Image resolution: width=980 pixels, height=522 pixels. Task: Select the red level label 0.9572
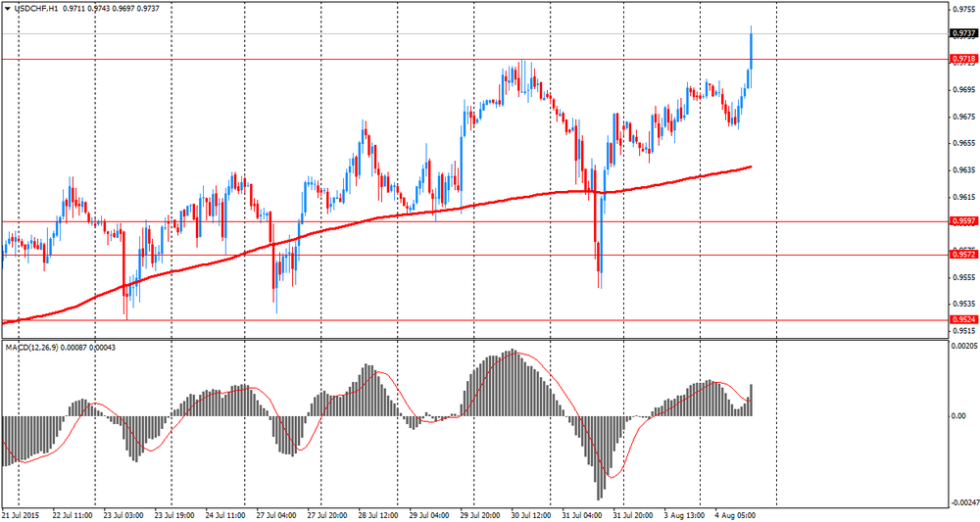[x=963, y=254]
